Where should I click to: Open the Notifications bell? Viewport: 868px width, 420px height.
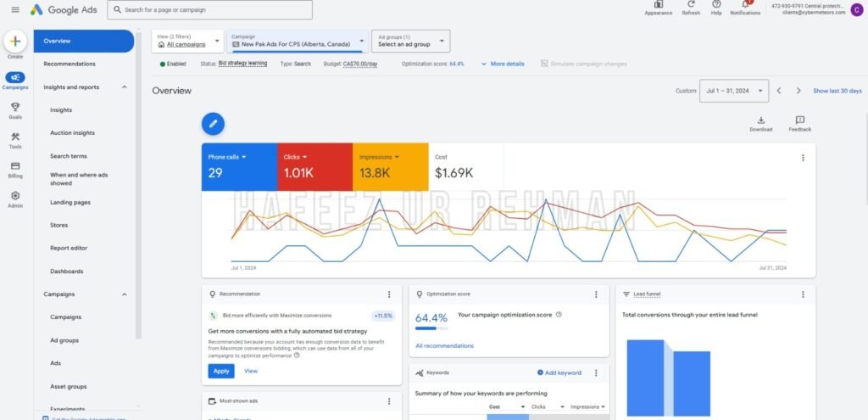(745, 4)
